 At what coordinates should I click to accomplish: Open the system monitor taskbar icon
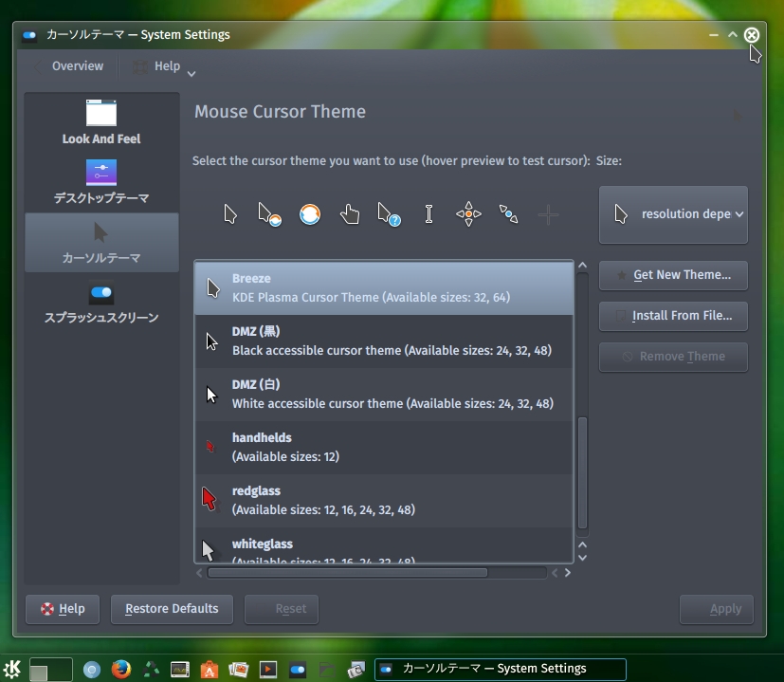(180, 670)
